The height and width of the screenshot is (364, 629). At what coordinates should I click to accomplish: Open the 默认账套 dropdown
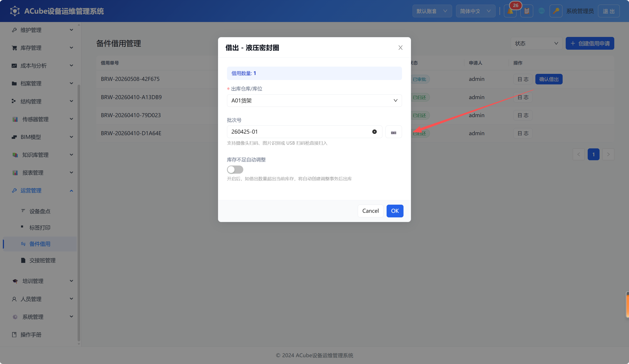pos(432,11)
